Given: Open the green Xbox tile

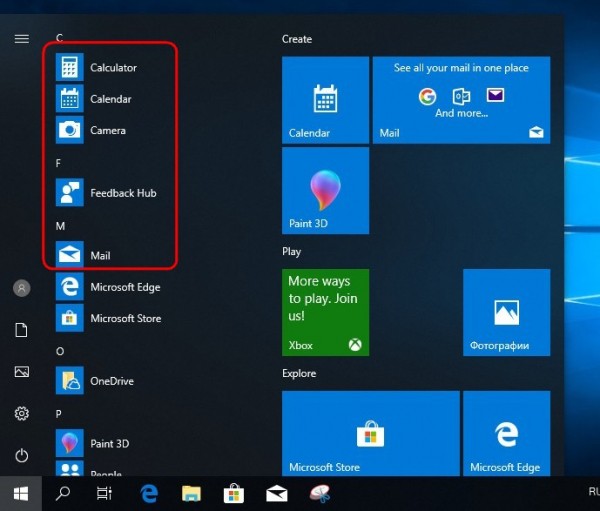Looking at the screenshot, I should pos(325,312).
